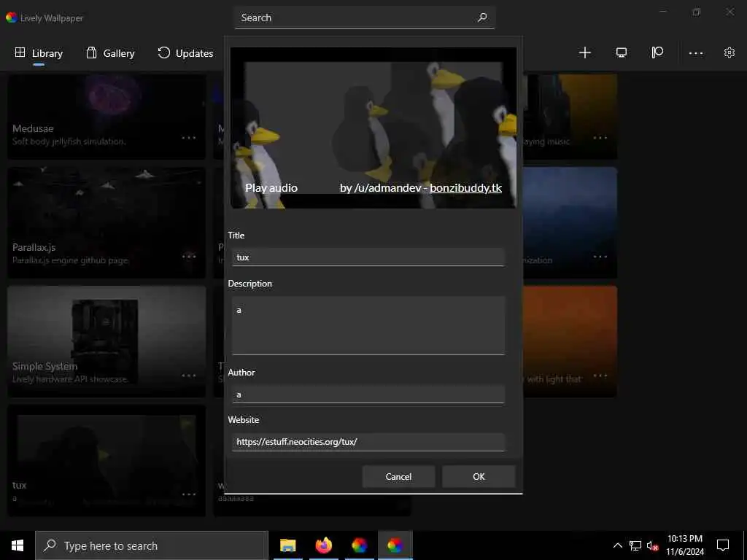Click the Add Wallpaper plus icon
The width and height of the screenshot is (747, 560).
[584, 52]
